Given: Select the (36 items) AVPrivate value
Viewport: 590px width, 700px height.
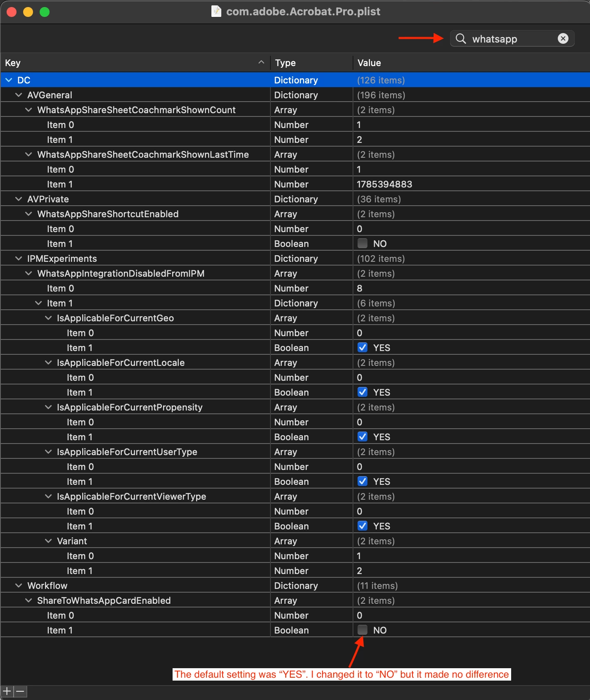Looking at the screenshot, I should (x=379, y=199).
